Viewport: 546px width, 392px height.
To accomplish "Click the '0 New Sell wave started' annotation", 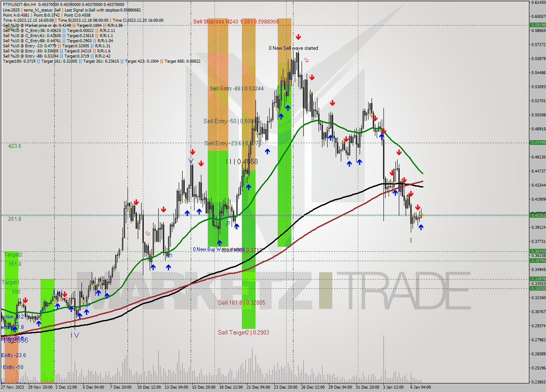I will tap(293, 48).
